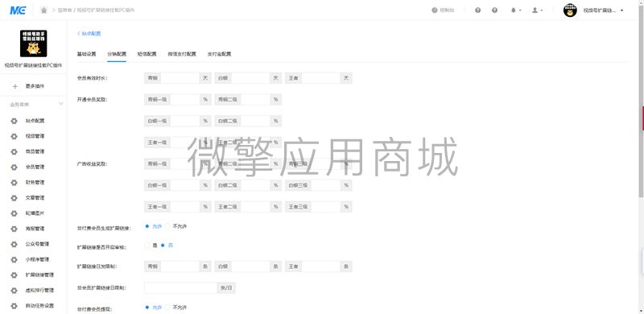
Task: Click 青铜二级 field in 开通会员奖励
Action: pos(255,100)
